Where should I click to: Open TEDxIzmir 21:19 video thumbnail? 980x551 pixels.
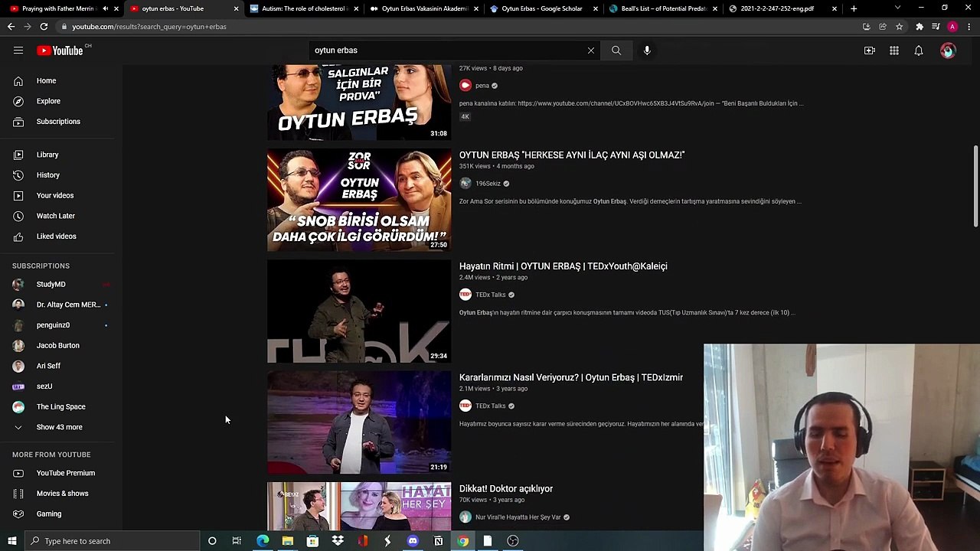click(359, 422)
